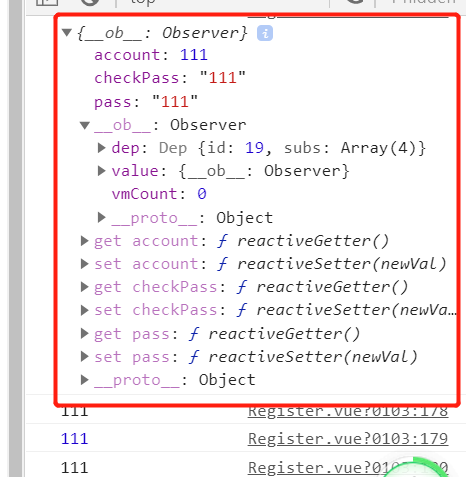Open source link Register.vue?0103:178
Image resolution: width=466 pixels, height=477 pixels.
tap(348, 411)
